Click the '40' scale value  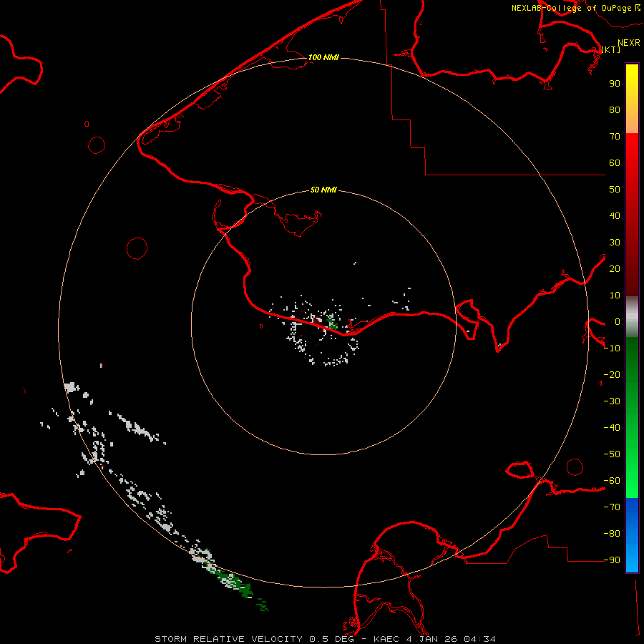(615, 216)
